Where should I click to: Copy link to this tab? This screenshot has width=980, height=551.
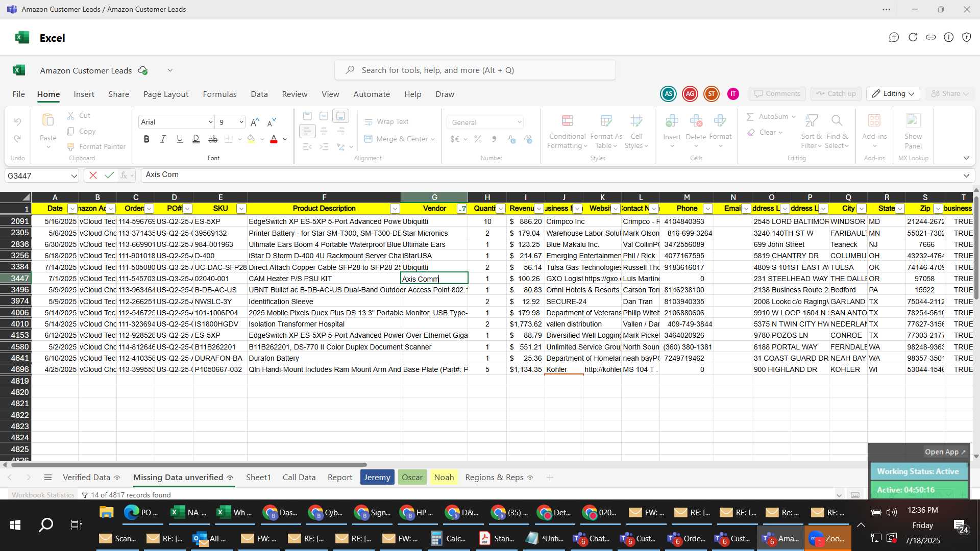click(930, 37)
